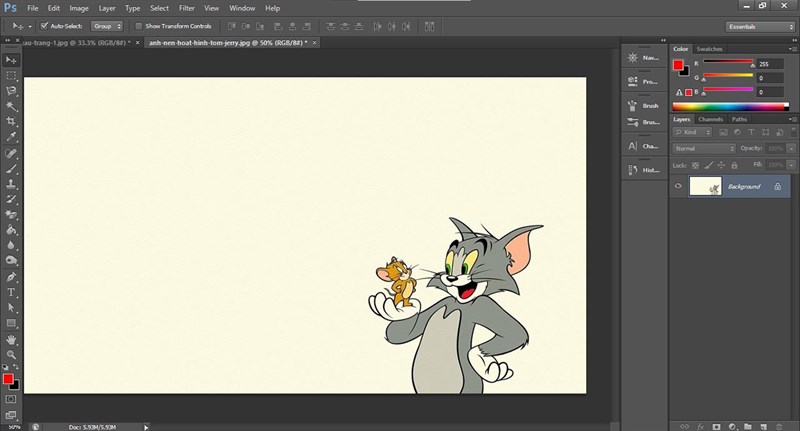Image resolution: width=800 pixels, height=431 pixels.
Task: Hide the Background layer with the eye icon
Action: click(x=678, y=186)
